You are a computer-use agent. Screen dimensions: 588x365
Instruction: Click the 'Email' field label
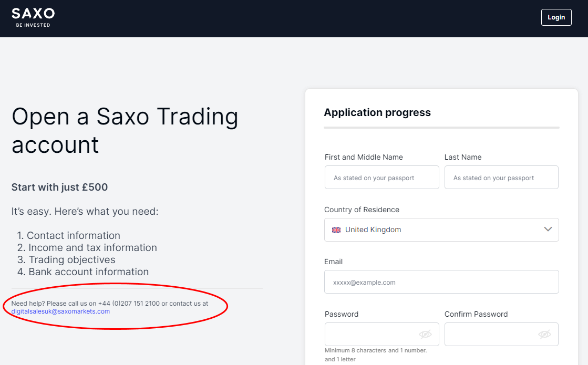[x=333, y=262]
